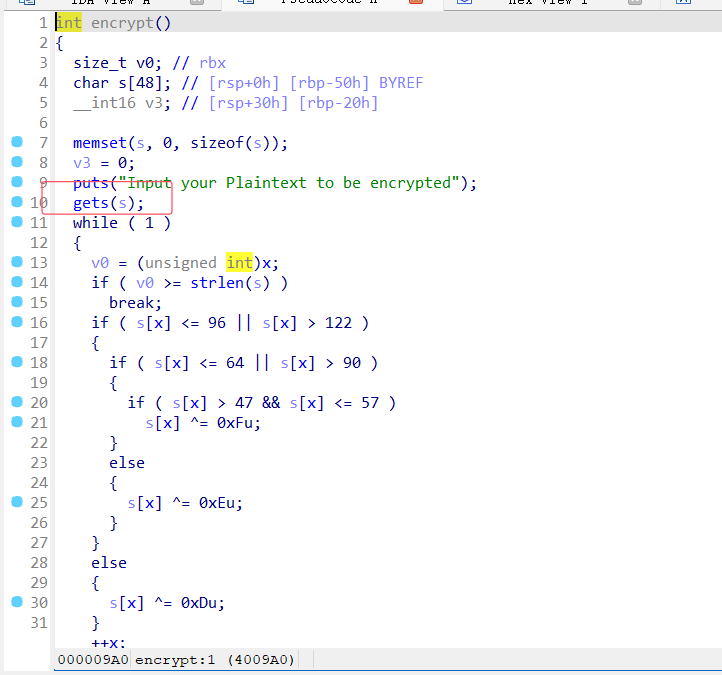Click the puts function call
The image size is (722, 675).
[x=89, y=183]
